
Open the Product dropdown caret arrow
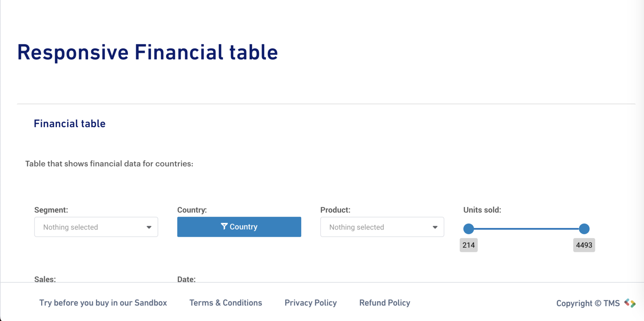[x=435, y=227]
